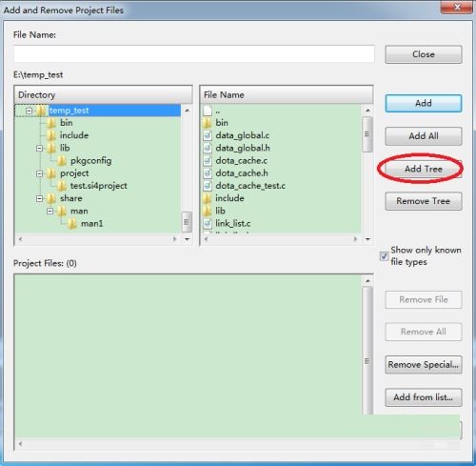
Task: Click the pkgconfig folder icon
Action: pos(62,161)
